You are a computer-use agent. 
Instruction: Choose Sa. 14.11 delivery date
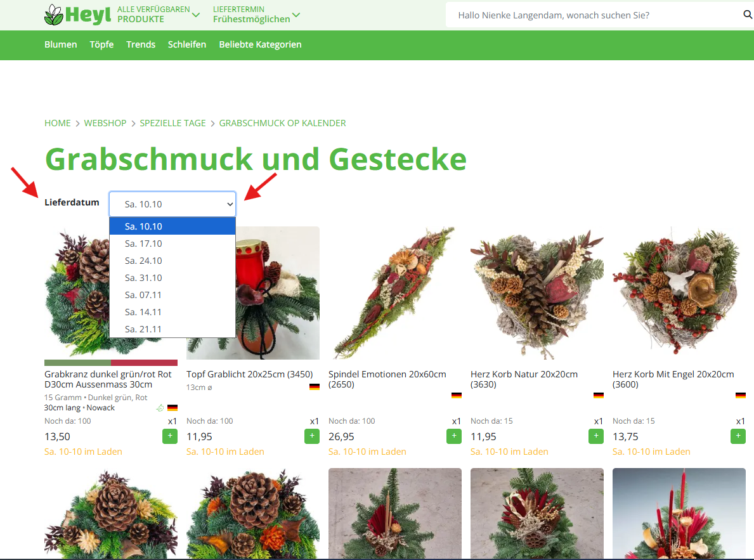[x=172, y=312]
